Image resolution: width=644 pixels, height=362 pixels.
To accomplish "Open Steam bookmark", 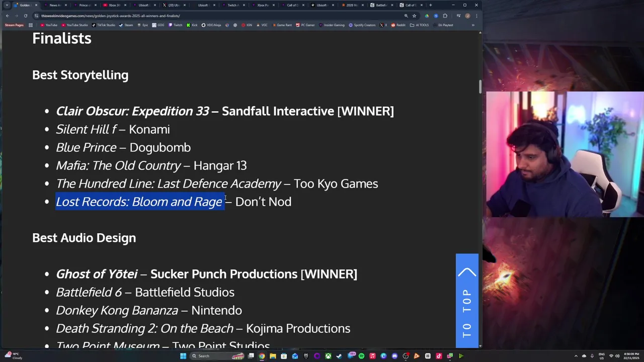I will click(126, 25).
